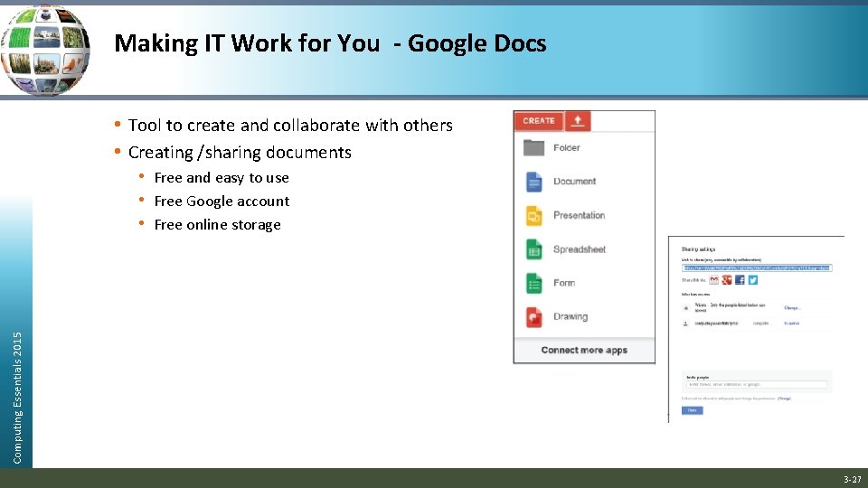868x488 pixels.
Task: Click the lock icon beside Private
Action: tap(686, 307)
